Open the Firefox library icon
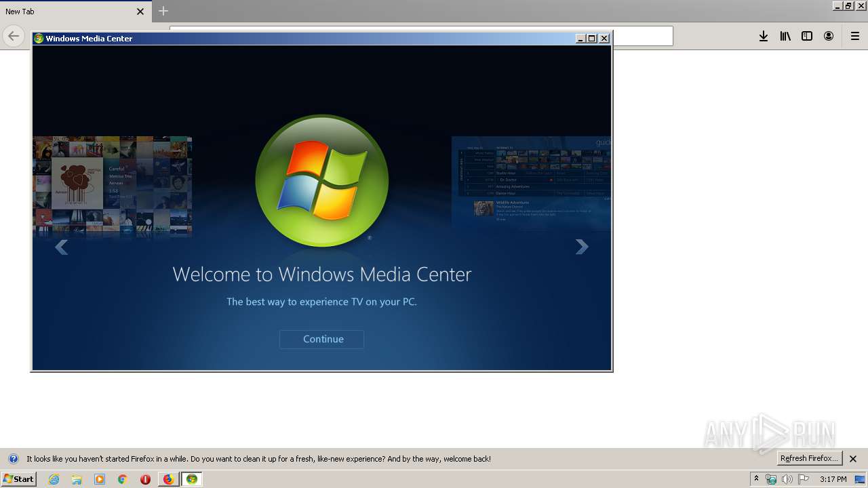 [x=785, y=36]
